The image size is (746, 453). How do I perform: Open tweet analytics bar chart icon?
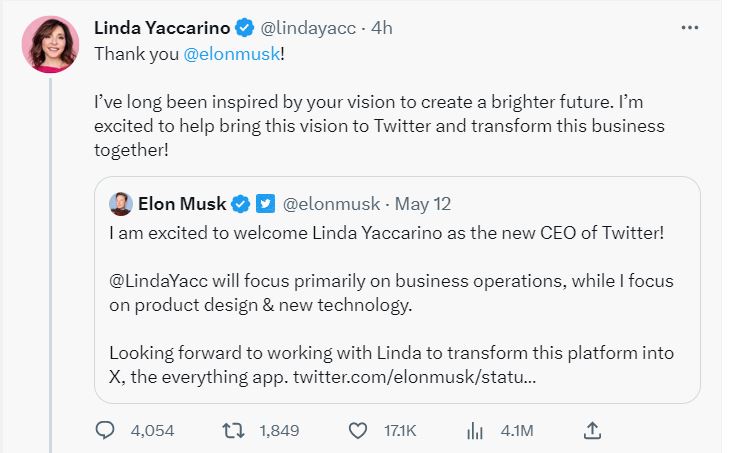(x=476, y=431)
